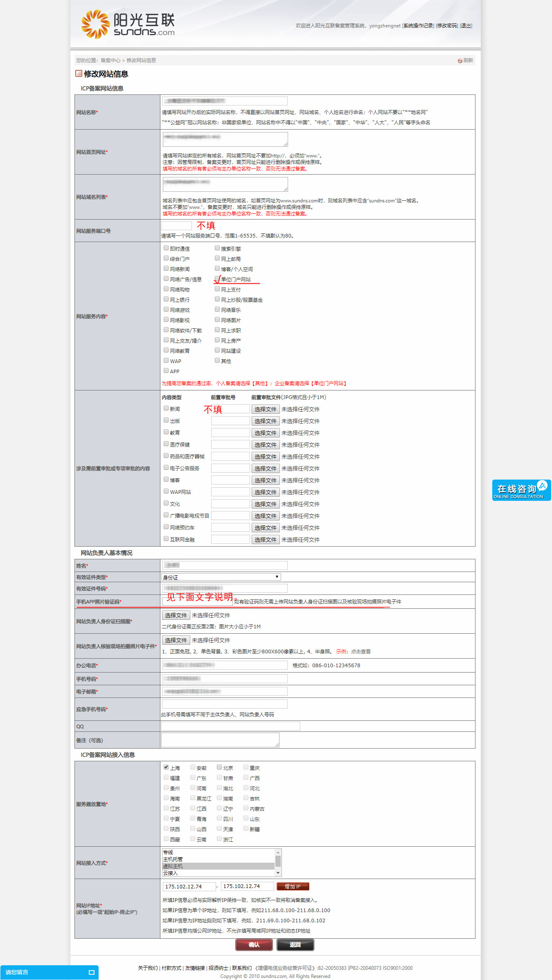Choose 云接入 in access method list

coord(218,873)
